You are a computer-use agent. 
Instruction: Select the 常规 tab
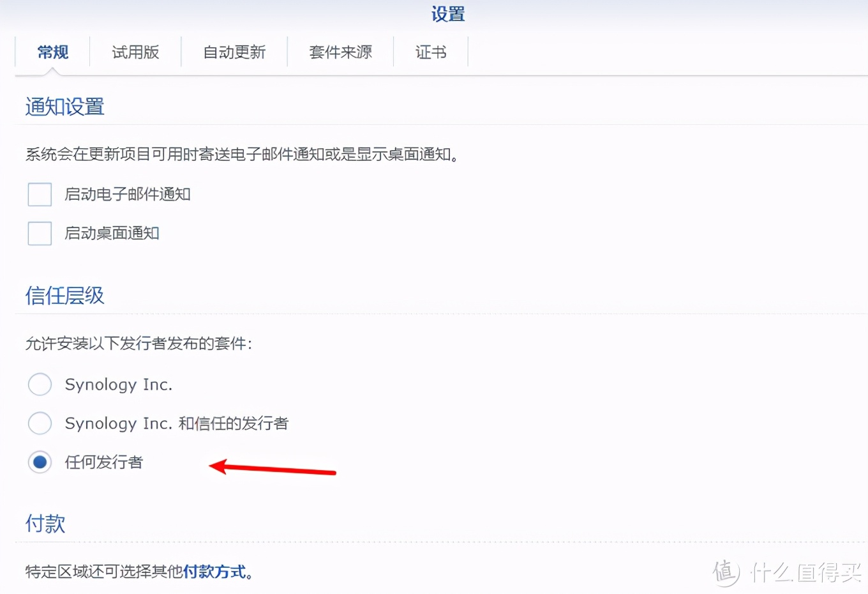53,52
